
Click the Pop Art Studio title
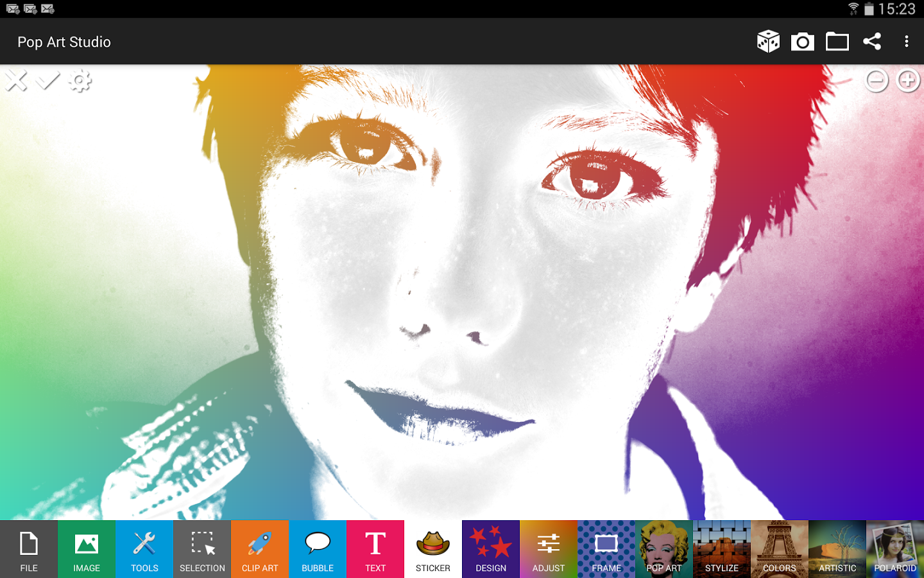(64, 42)
